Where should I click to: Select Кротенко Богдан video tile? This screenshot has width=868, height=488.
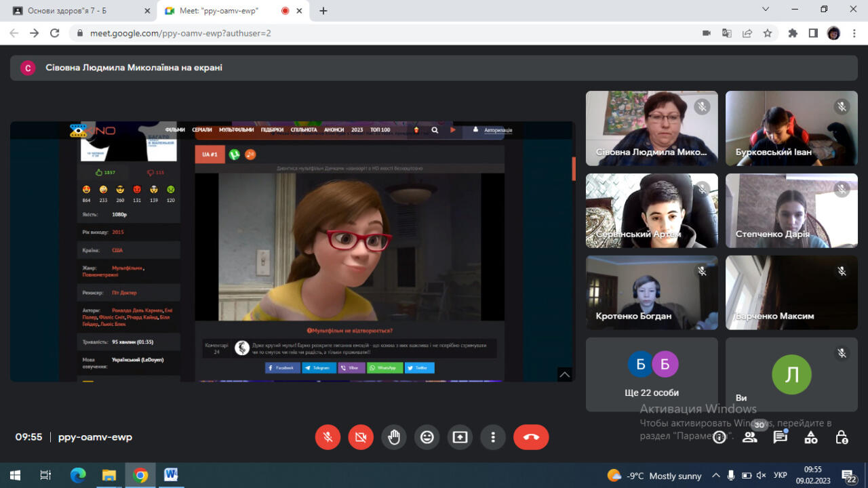coord(652,293)
